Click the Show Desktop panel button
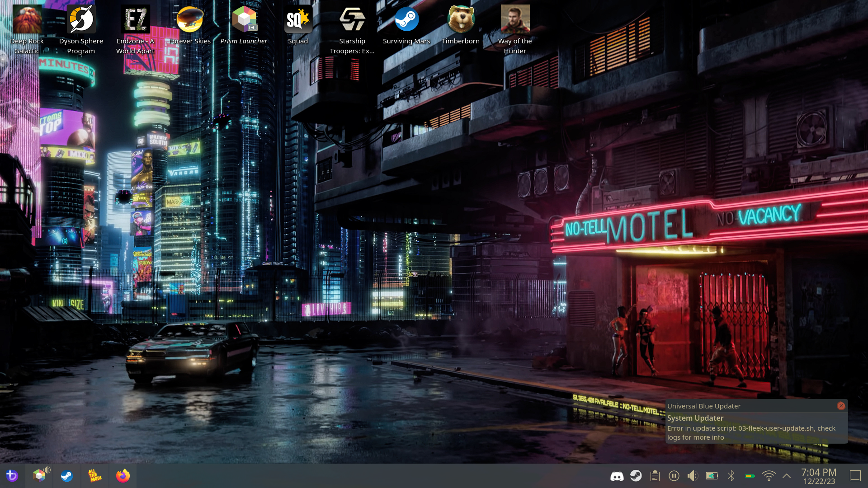The height and width of the screenshot is (488, 868). [x=855, y=476]
